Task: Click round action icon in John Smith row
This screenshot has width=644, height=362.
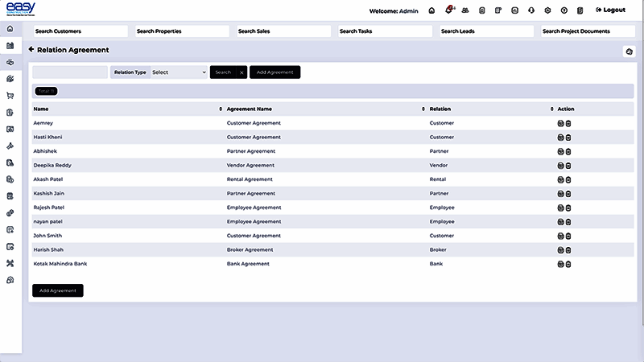Action: tap(560, 236)
